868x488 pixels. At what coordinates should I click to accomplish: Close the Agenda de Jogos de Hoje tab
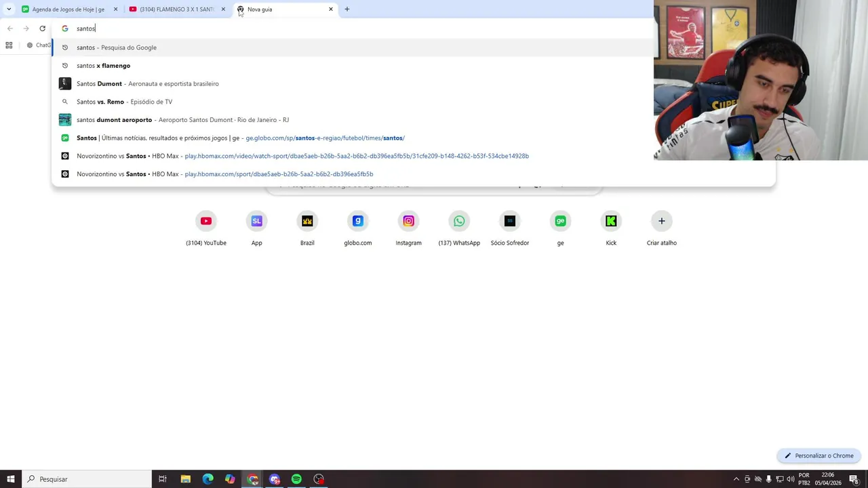(x=115, y=9)
